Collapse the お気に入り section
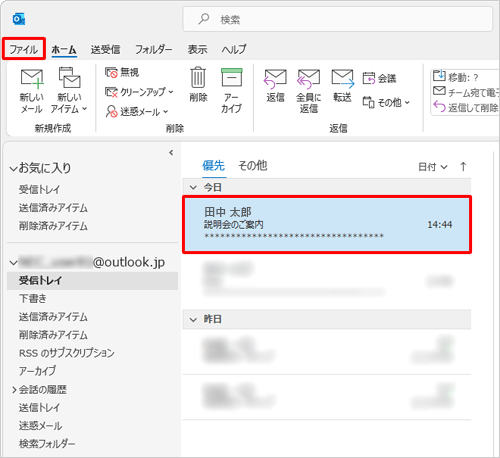This screenshot has height=458, width=500. (13, 169)
